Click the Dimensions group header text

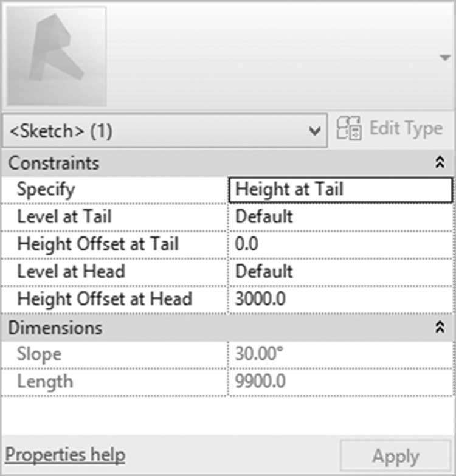pos(55,328)
